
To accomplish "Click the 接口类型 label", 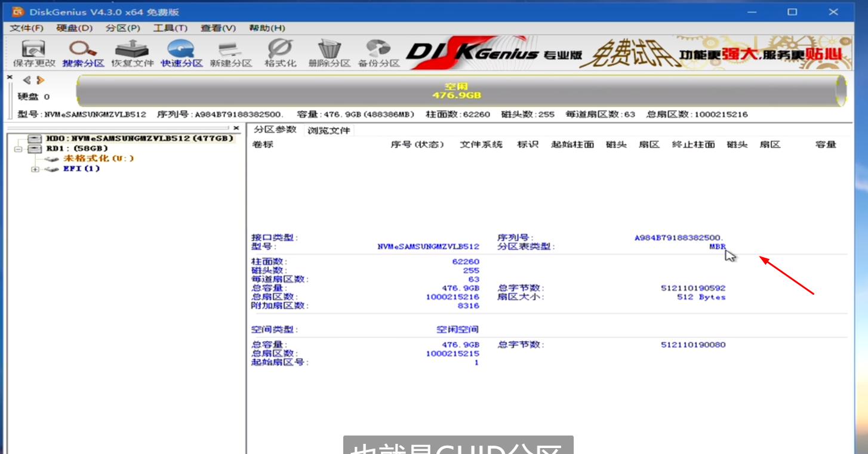I will (x=275, y=237).
